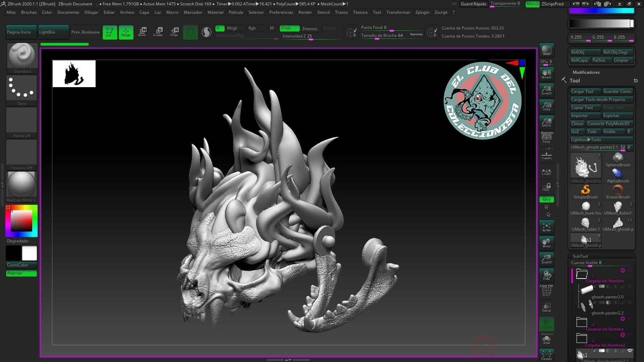This screenshot has width=644, height=362.
Task: Click the AA50% half-size button
Action: (x=546, y=122)
